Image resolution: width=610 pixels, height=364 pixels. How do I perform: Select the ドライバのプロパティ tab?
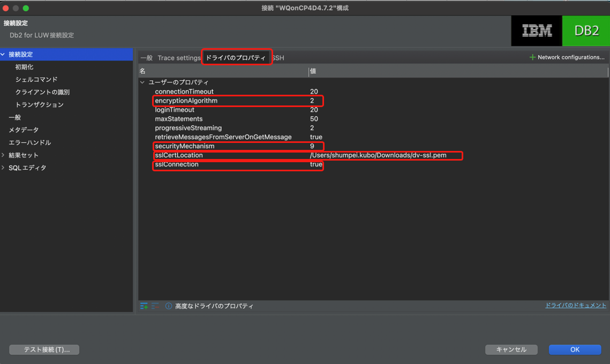(236, 58)
